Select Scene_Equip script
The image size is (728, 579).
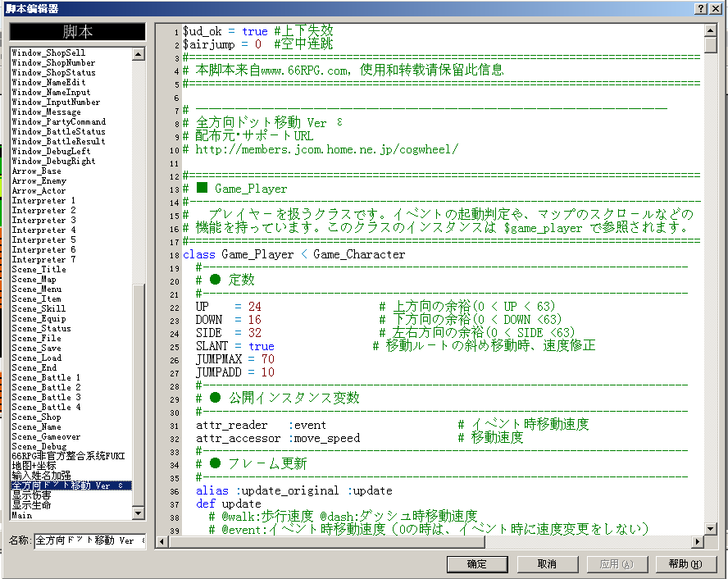tap(39, 318)
